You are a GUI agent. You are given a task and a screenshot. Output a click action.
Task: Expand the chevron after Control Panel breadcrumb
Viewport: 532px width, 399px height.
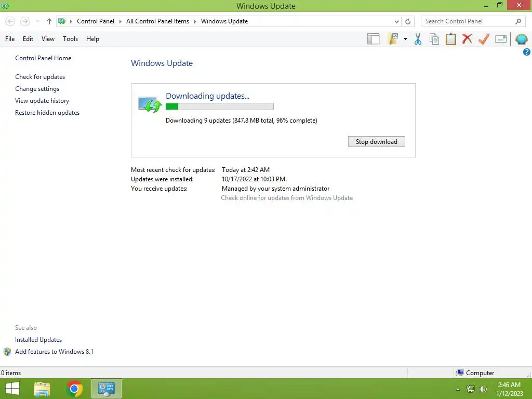pyautogui.click(x=120, y=21)
